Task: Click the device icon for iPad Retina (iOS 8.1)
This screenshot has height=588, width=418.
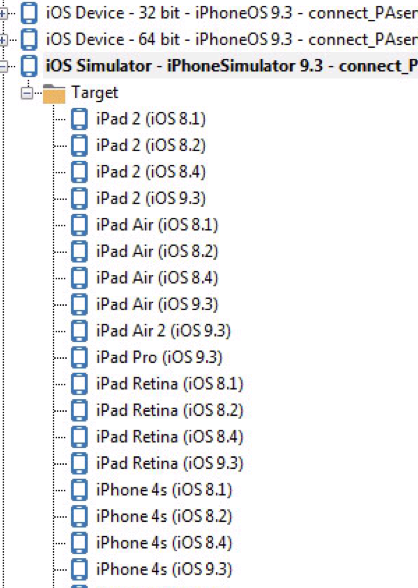Action: pyautogui.click(x=79, y=384)
